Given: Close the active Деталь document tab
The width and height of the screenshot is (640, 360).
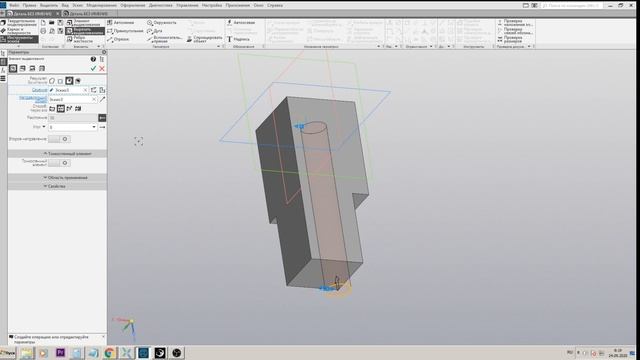Looking at the screenshot, I should [58, 13].
